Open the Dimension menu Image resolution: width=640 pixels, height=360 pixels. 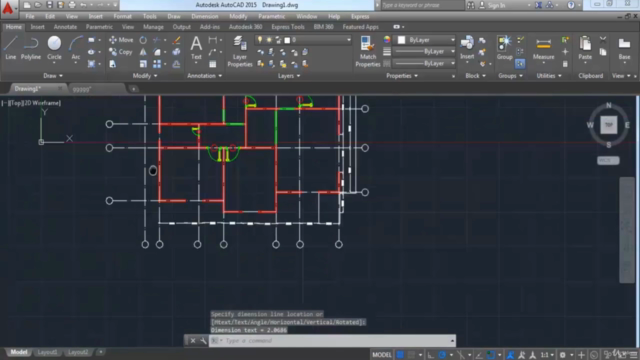(204, 16)
